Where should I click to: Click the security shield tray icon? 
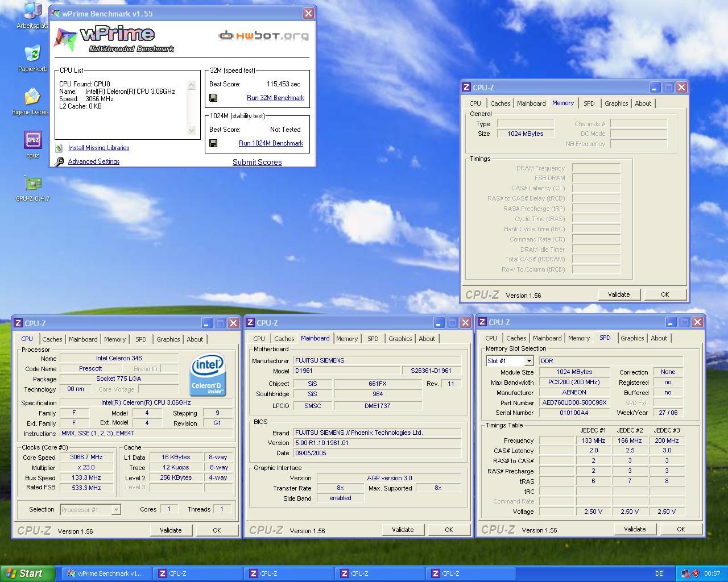pos(696,573)
